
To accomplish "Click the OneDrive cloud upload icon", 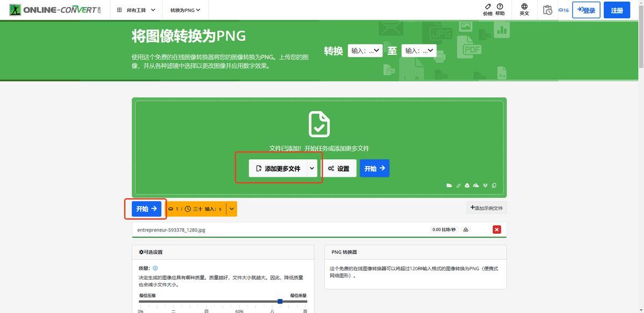I will (x=476, y=185).
